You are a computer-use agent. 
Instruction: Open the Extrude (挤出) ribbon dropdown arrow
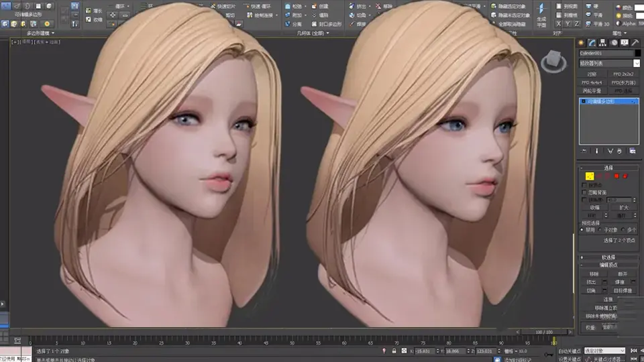[370, 7]
